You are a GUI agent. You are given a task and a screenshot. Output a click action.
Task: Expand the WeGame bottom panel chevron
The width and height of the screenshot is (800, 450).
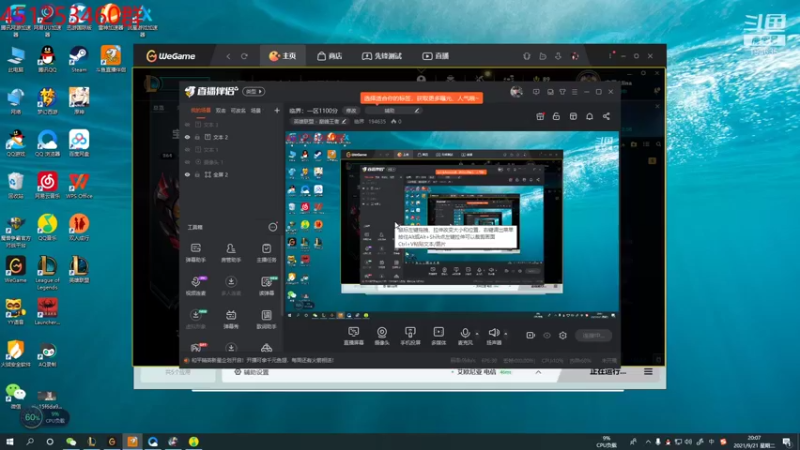[538, 372]
